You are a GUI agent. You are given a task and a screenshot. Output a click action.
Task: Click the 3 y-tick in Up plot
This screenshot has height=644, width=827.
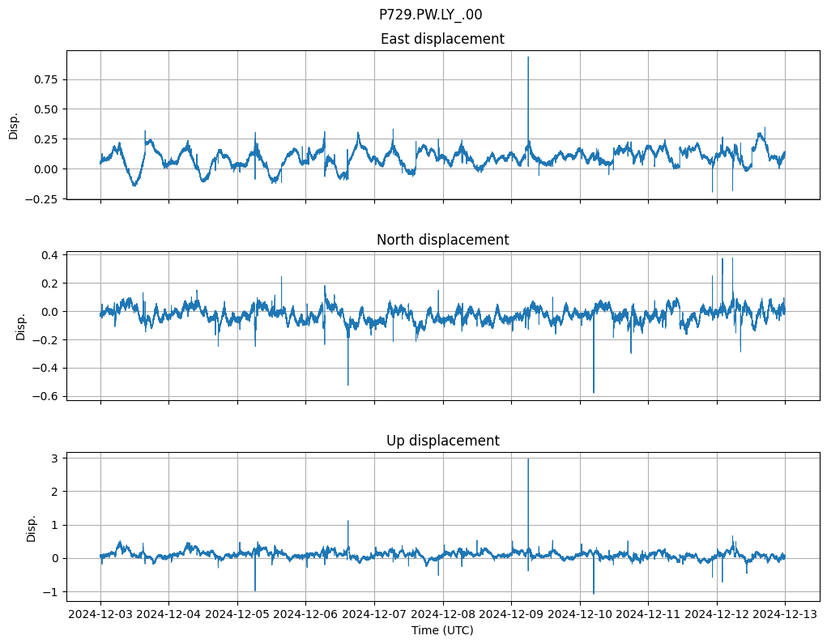[56, 458]
